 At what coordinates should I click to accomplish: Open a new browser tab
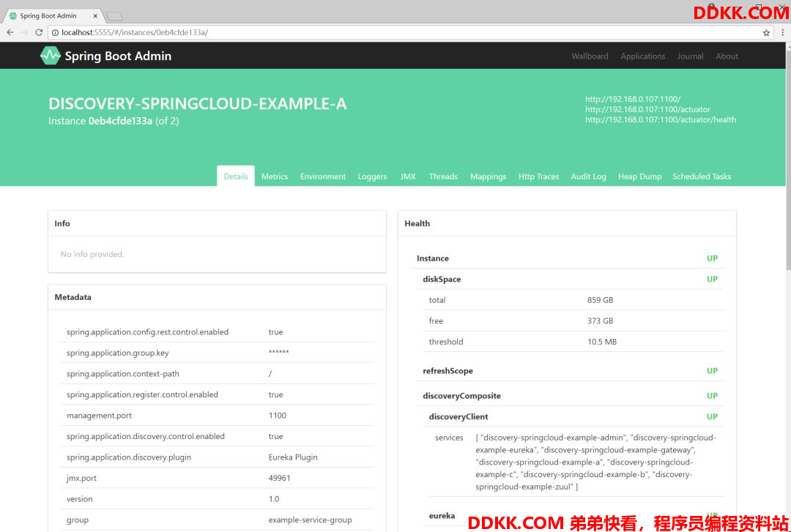point(114,16)
